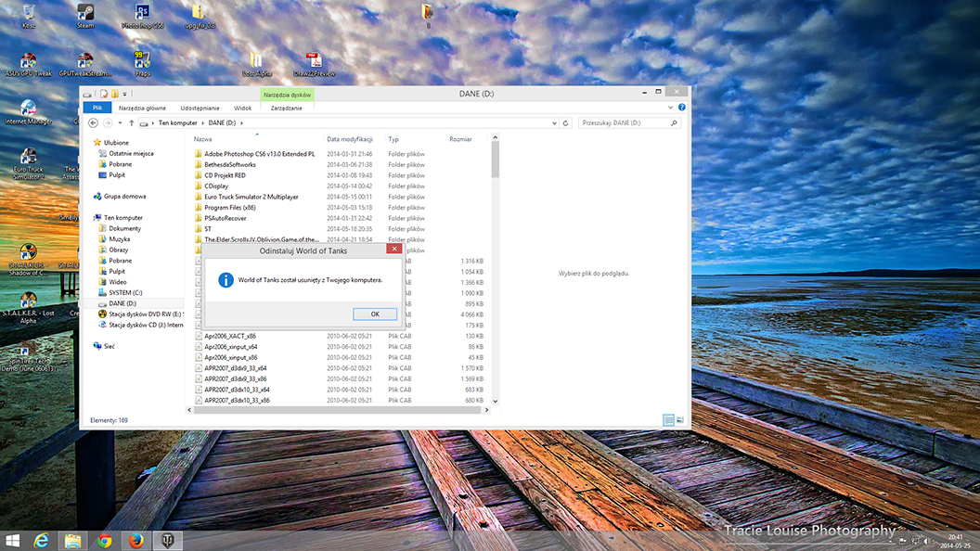Open the Widok ribbon tab
Image resolution: width=980 pixels, height=551 pixels.
click(242, 109)
